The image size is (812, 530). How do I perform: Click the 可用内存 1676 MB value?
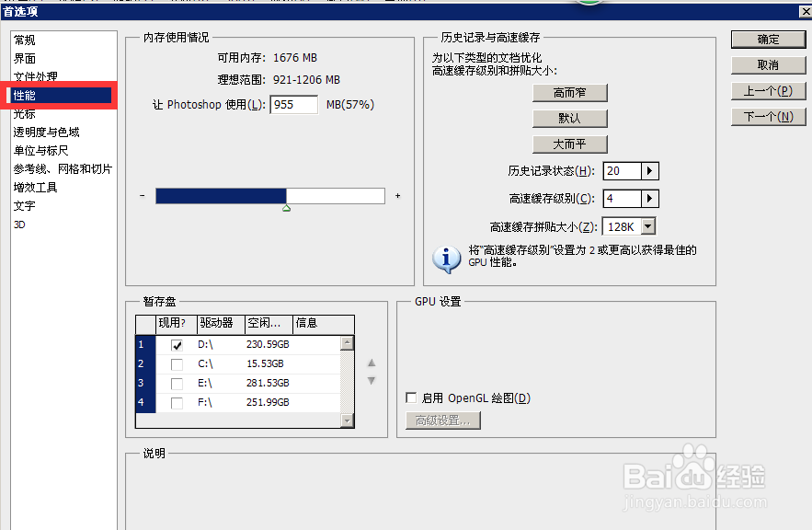click(x=295, y=57)
